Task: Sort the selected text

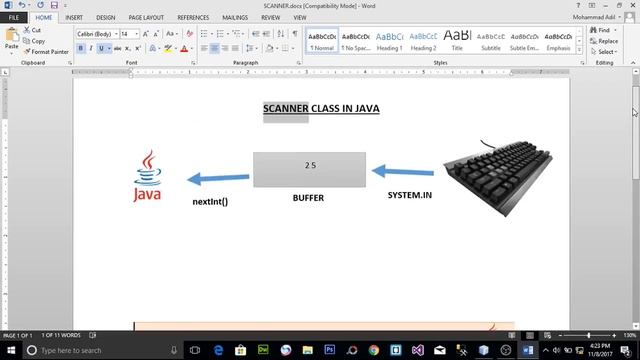Action: pos(281,34)
